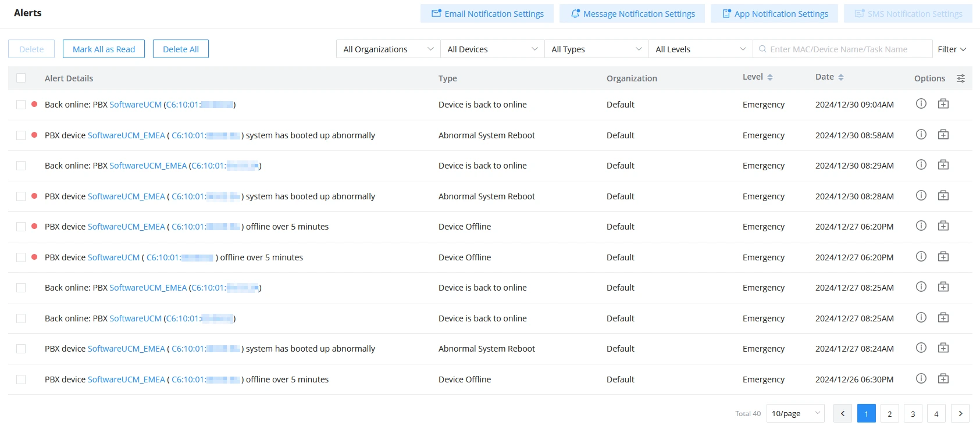Open SMS Notification Settings
Screen dimensions: 980x426
pos(908,13)
